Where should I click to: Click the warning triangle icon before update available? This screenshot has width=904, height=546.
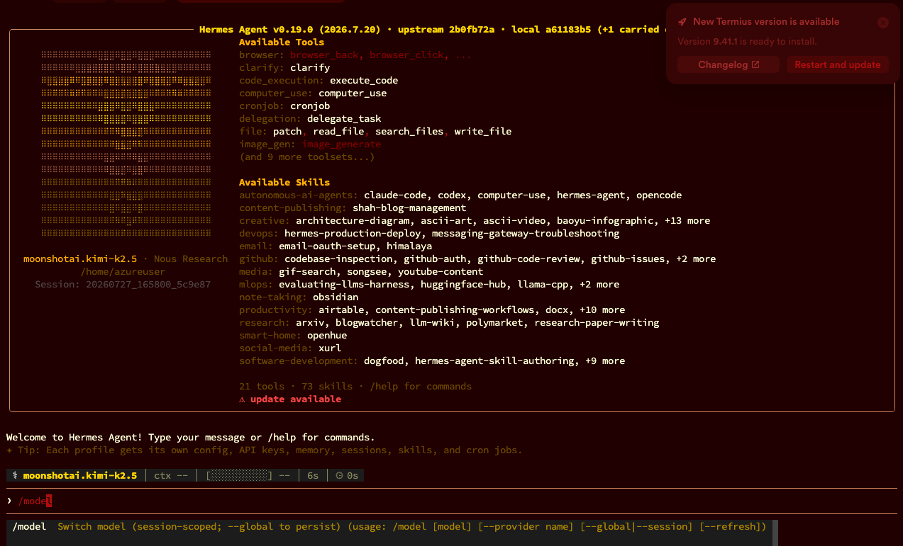click(242, 399)
